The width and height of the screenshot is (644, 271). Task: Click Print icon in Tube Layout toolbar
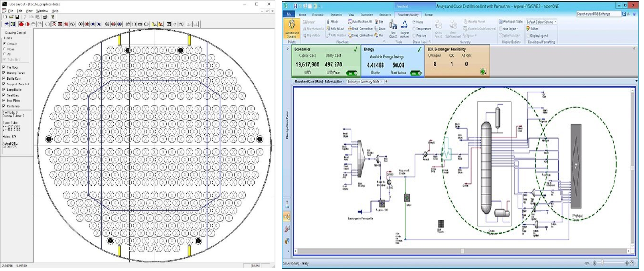(x=45, y=17)
